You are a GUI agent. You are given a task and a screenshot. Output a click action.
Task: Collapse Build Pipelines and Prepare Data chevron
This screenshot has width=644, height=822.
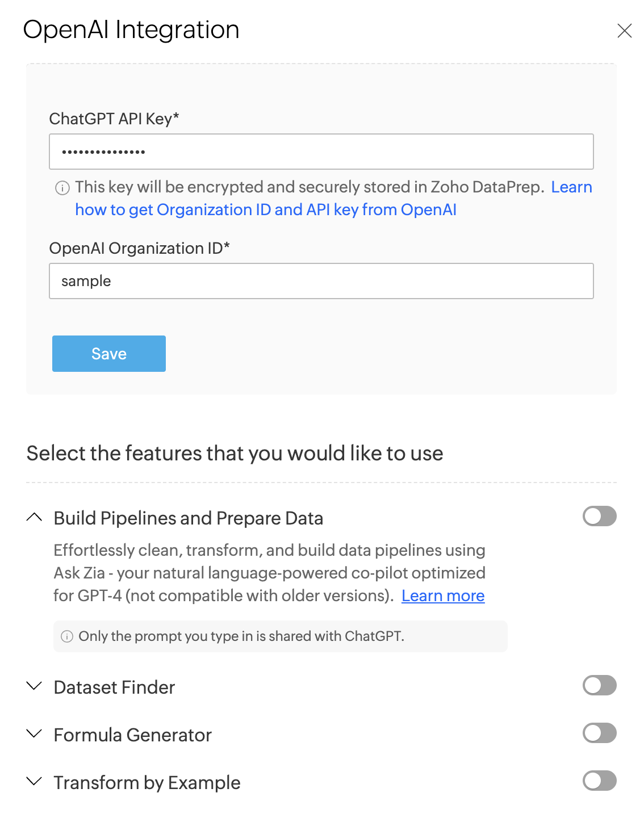(34, 517)
